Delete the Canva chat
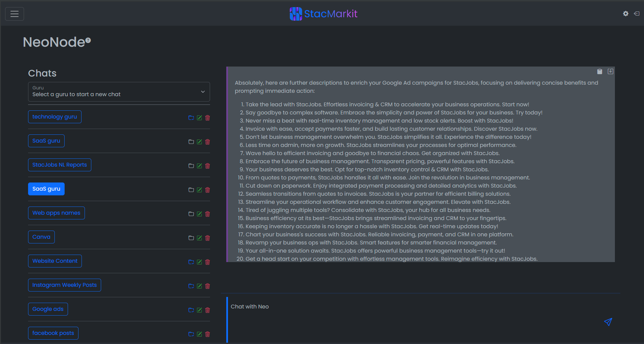The width and height of the screenshot is (644, 344). [x=208, y=238]
